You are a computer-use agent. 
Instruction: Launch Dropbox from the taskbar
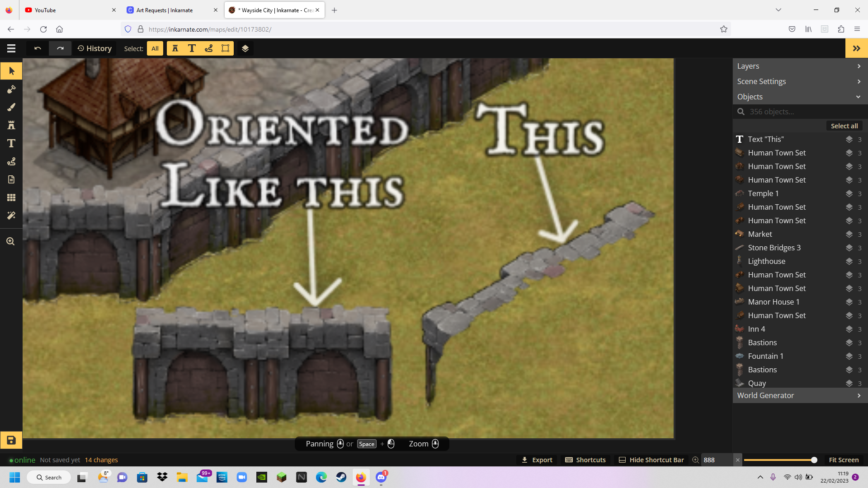click(162, 477)
